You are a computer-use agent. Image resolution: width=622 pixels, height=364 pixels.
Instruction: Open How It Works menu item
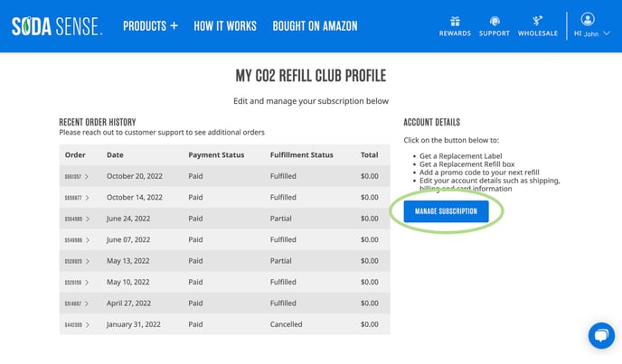(x=225, y=26)
